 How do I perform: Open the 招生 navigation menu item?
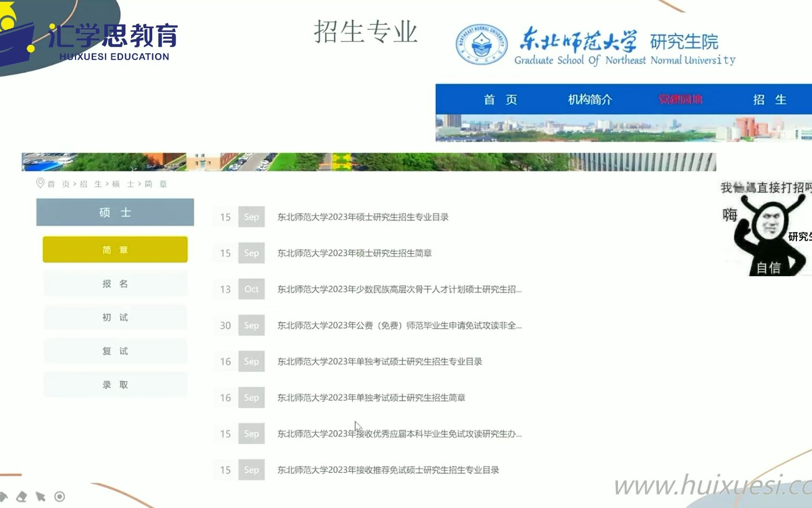(x=769, y=99)
